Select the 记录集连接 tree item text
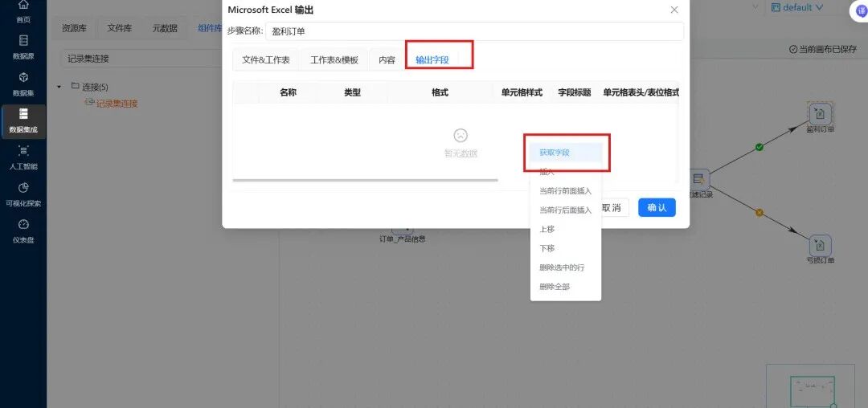 pyautogui.click(x=117, y=103)
